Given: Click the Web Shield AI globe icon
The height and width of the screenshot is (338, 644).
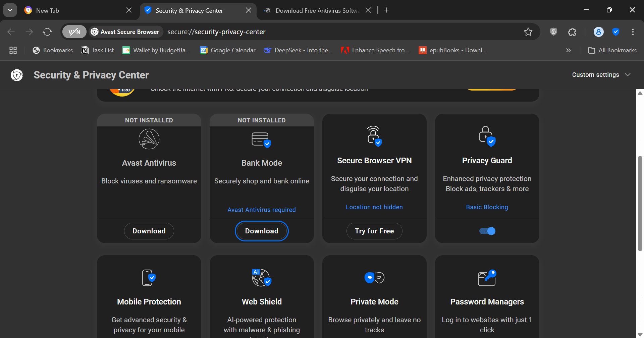Looking at the screenshot, I should point(262,278).
